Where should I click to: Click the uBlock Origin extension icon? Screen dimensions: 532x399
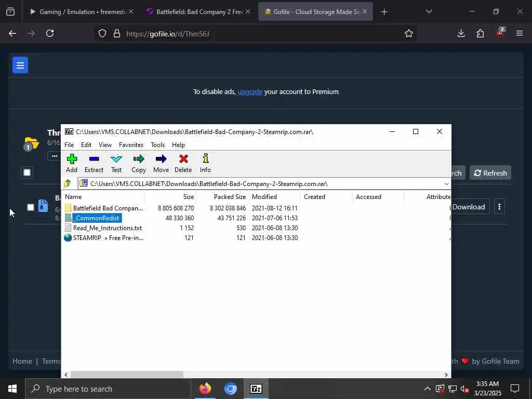pos(500,33)
